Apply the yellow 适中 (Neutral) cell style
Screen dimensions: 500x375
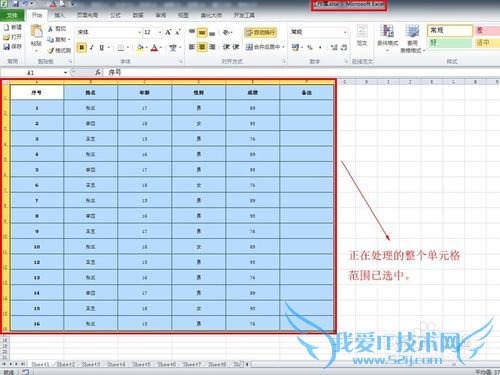(x=487, y=43)
